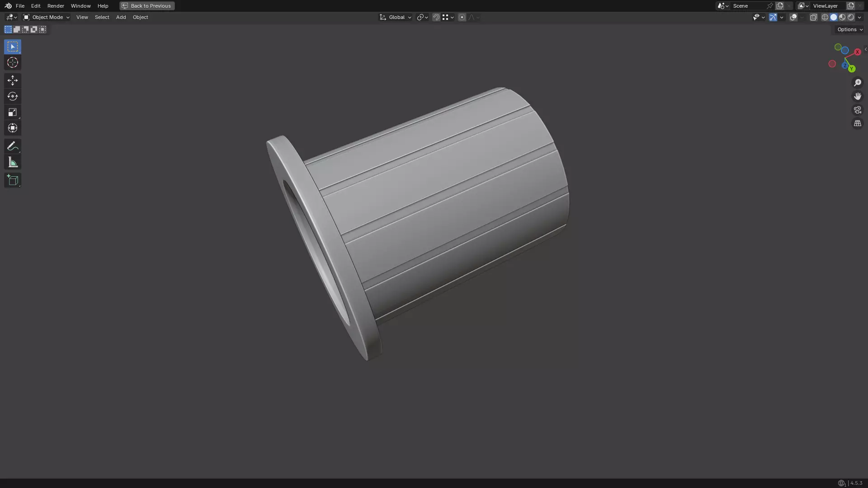The height and width of the screenshot is (488, 868).
Task: Open gizmo settings dropdown arrow
Action: click(782, 17)
